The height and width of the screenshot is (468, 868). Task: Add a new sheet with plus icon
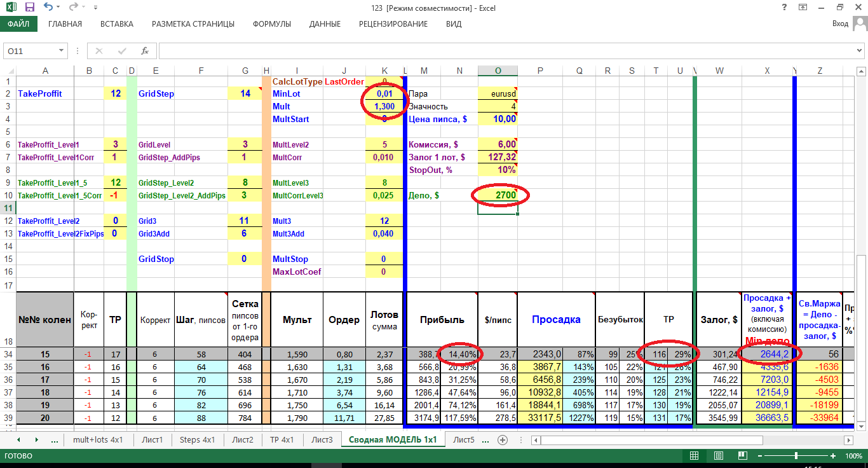(503, 439)
